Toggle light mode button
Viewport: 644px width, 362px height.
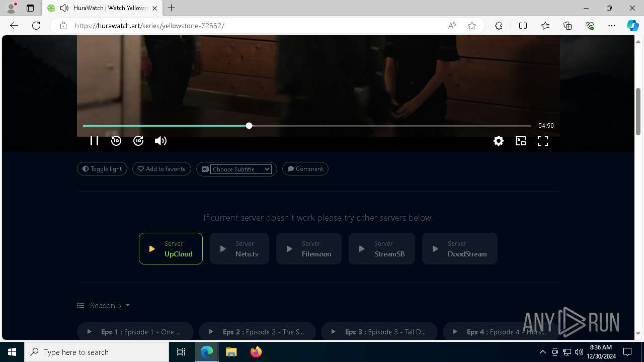tap(102, 169)
